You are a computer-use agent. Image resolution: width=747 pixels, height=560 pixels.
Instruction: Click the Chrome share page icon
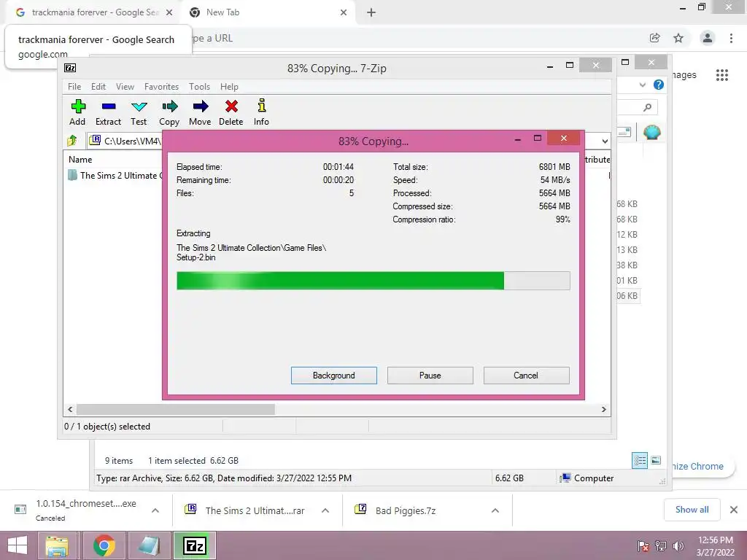pyautogui.click(x=655, y=38)
